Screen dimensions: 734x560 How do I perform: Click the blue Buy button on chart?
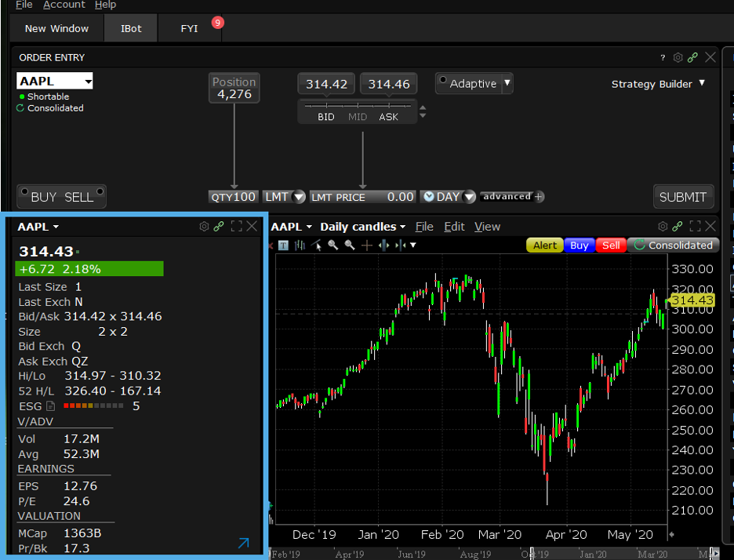click(x=579, y=245)
